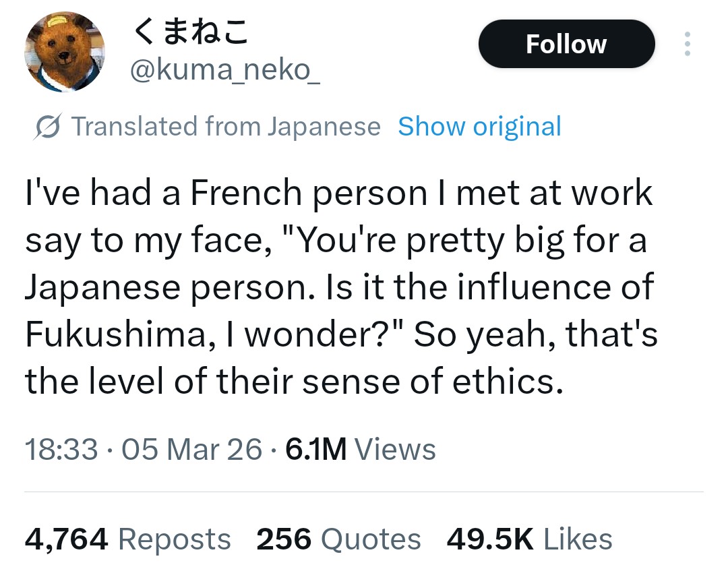Click the display name くまねこ
The height and width of the screenshot is (565, 728).
point(191,32)
